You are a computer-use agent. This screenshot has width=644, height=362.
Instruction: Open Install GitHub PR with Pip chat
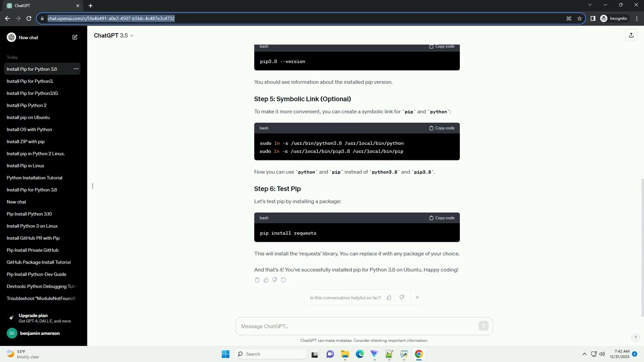pyautogui.click(x=43, y=238)
